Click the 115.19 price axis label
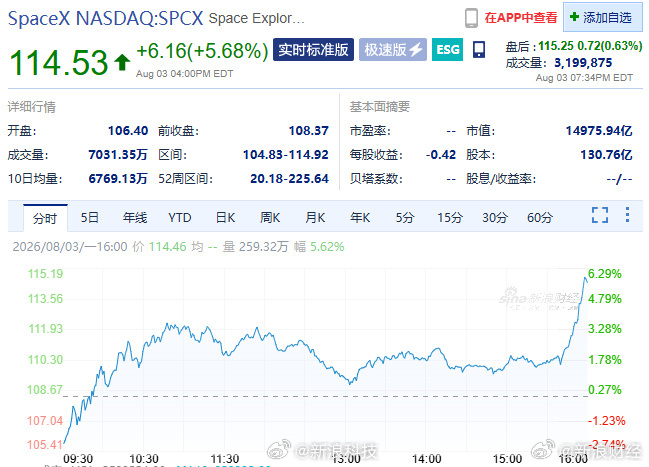649x467 pixels. pos(45,274)
